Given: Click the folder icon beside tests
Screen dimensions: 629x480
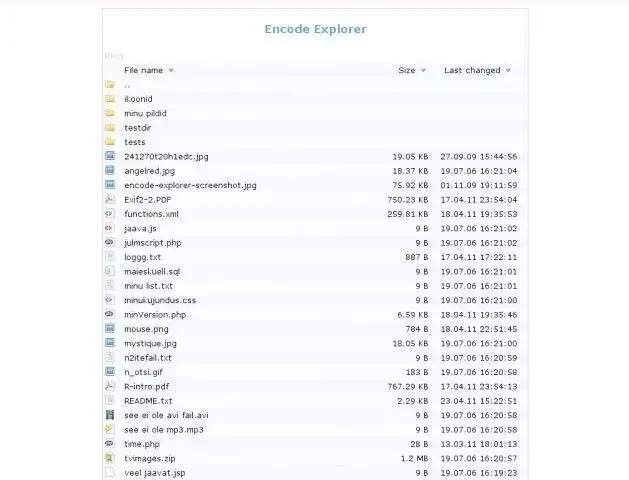Looking at the screenshot, I should [110, 142].
